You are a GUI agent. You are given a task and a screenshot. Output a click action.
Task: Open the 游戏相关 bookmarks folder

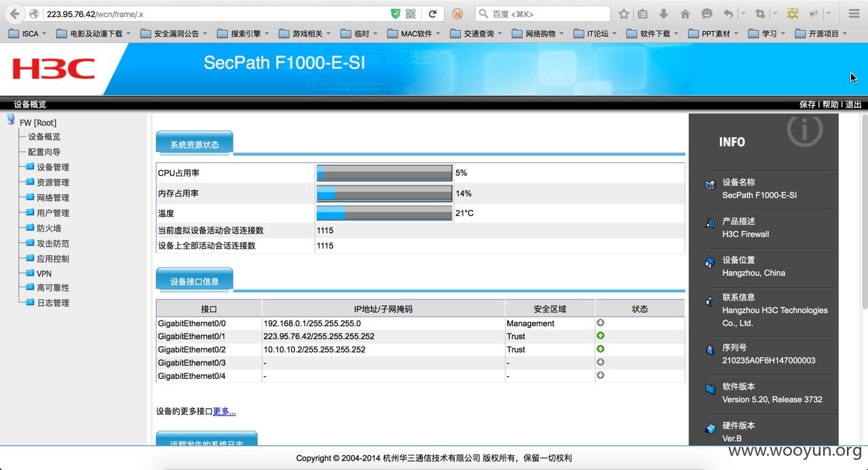305,33
